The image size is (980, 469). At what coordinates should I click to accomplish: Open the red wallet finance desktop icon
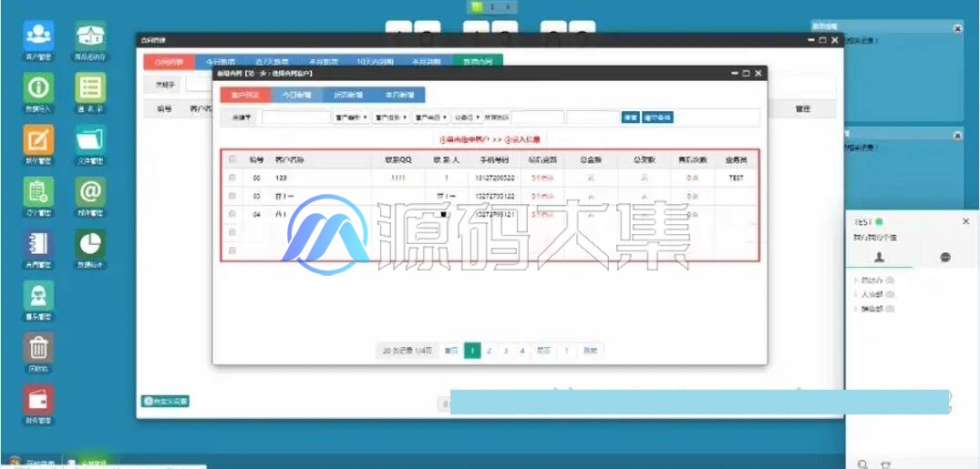[39, 400]
